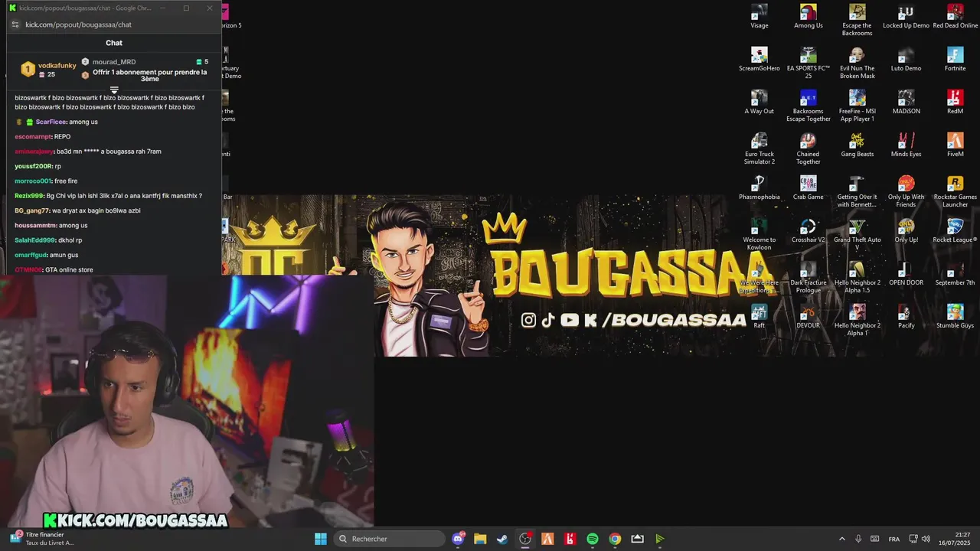Viewport: 980px width, 551px height.
Task: Select Backrooms Escape Together icon
Action: click(x=808, y=106)
